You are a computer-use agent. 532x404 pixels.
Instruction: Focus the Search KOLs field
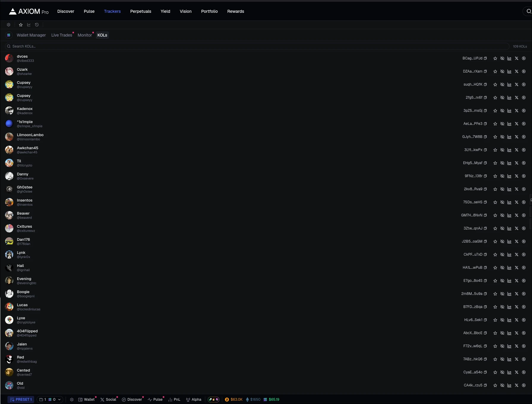pyautogui.click(x=257, y=46)
